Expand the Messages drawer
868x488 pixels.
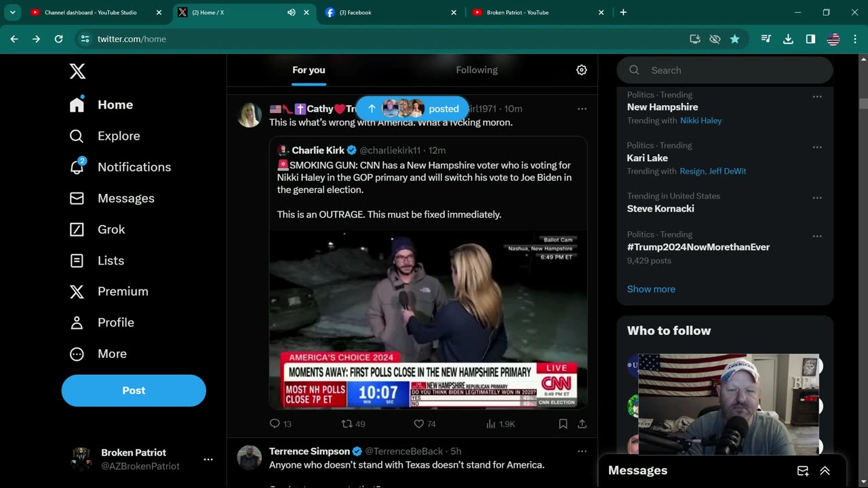point(825,471)
